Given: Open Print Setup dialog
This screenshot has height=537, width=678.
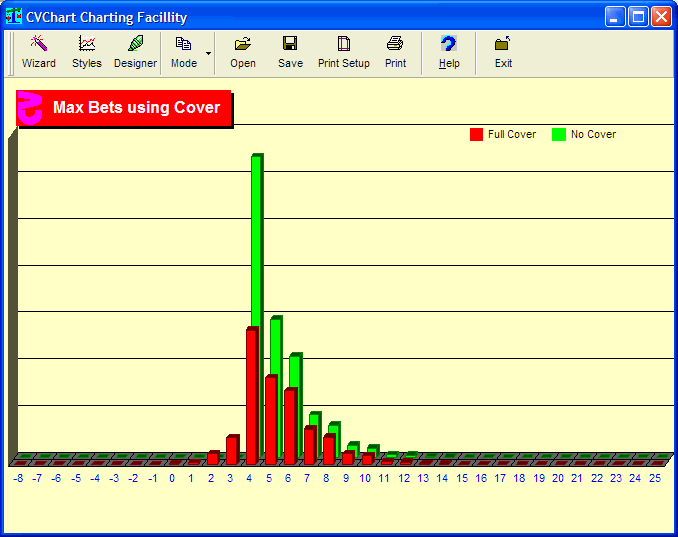Looking at the screenshot, I should pos(344,52).
